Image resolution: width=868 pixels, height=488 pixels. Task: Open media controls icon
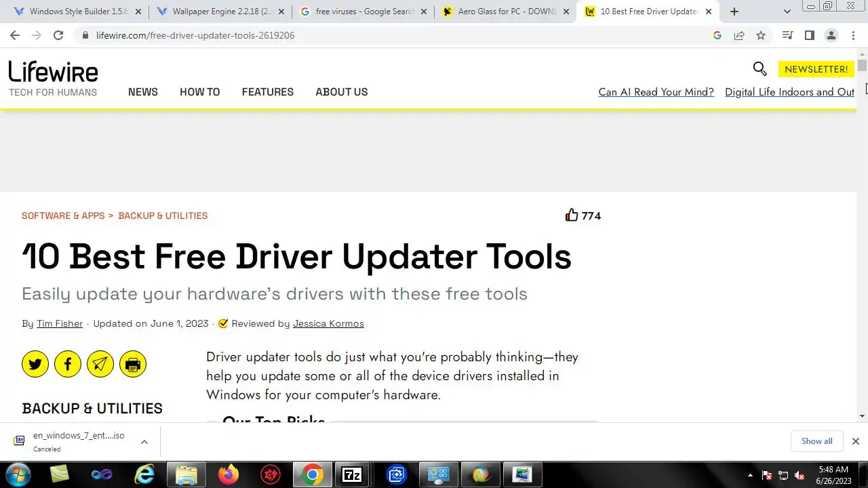click(787, 35)
